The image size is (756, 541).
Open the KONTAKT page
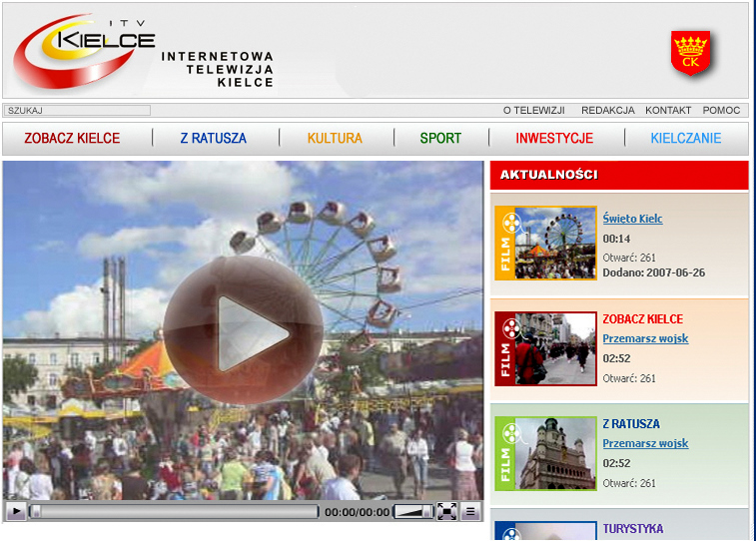[668, 111]
